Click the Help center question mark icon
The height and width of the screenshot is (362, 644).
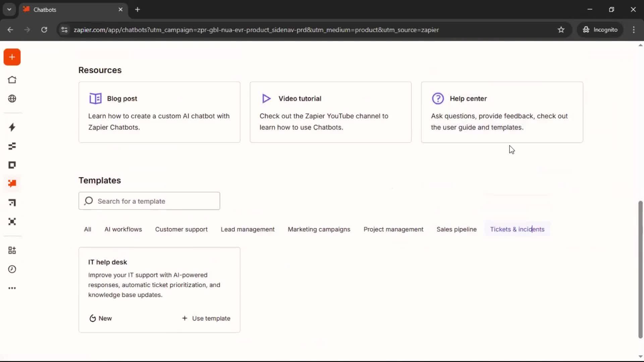coord(438,99)
